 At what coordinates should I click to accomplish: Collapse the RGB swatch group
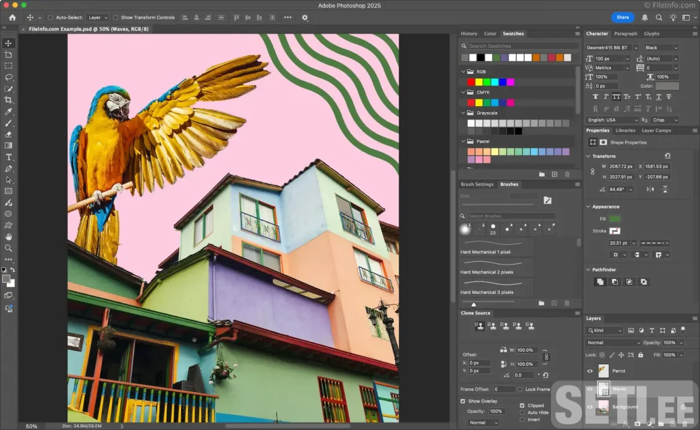[x=464, y=72]
